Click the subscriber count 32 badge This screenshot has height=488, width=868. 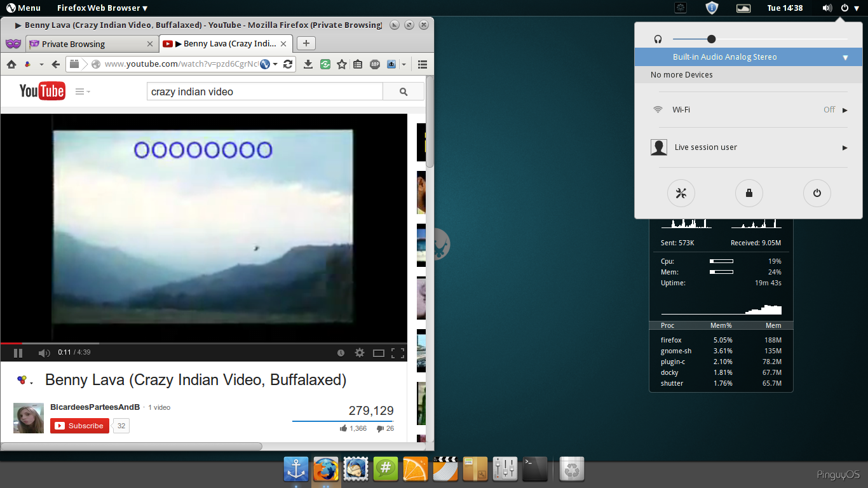[121, 426]
